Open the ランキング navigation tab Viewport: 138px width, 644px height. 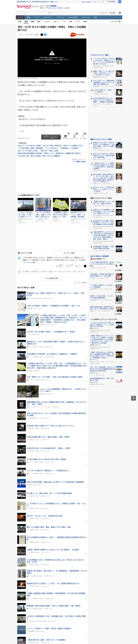click(x=86, y=17)
